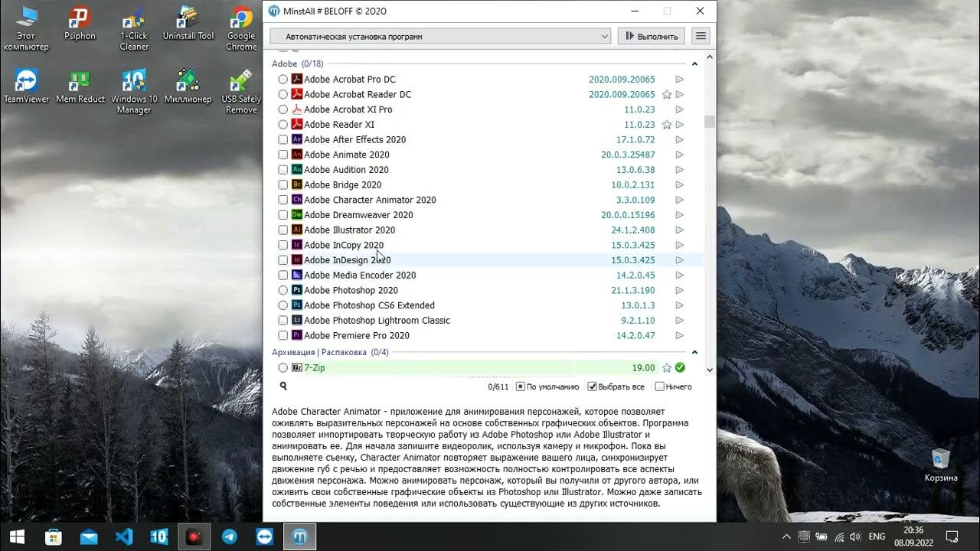Screen dimensions: 980x551
Task: Click the 7-Zip entry name
Action: point(315,368)
